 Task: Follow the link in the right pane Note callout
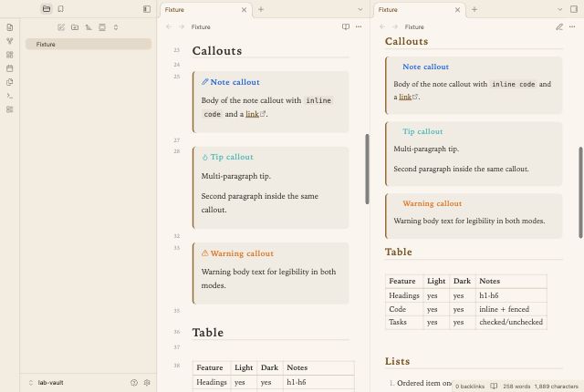click(x=405, y=97)
